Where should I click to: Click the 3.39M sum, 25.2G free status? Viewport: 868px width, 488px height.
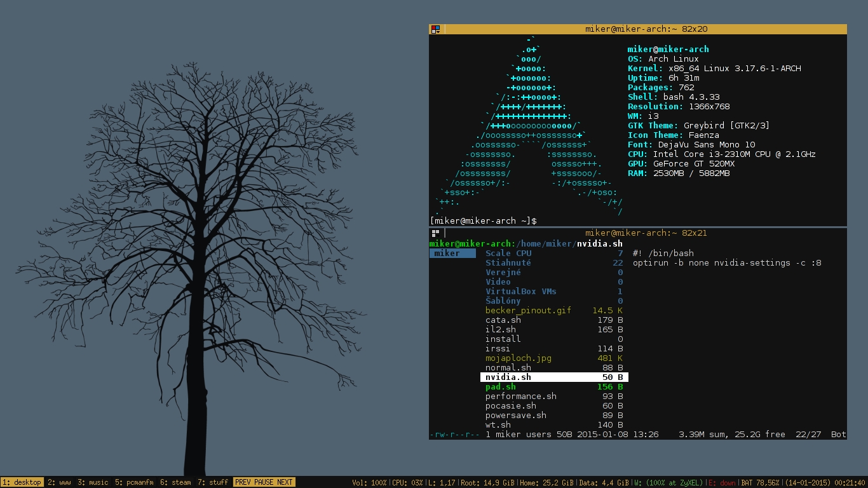[732, 435]
